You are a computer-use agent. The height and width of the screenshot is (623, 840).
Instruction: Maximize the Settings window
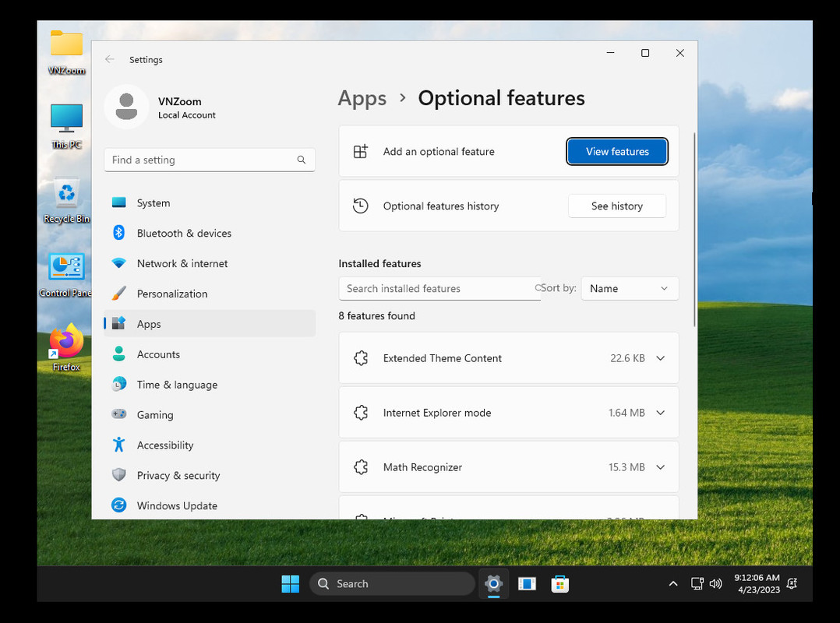point(645,53)
